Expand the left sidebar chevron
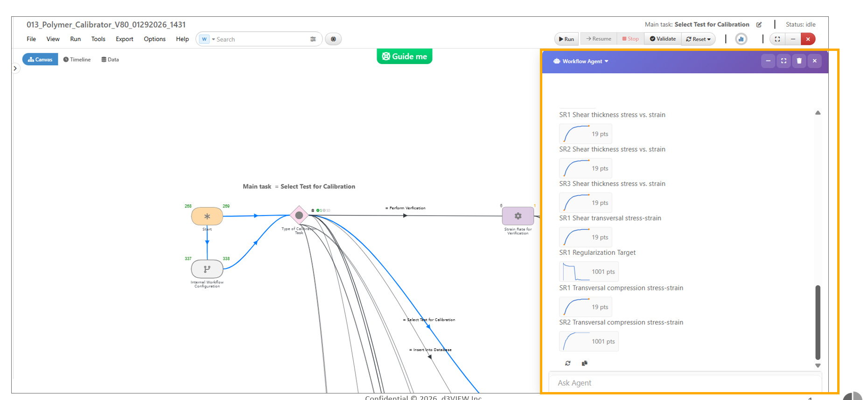This screenshot has width=868, height=400. tap(15, 69)
